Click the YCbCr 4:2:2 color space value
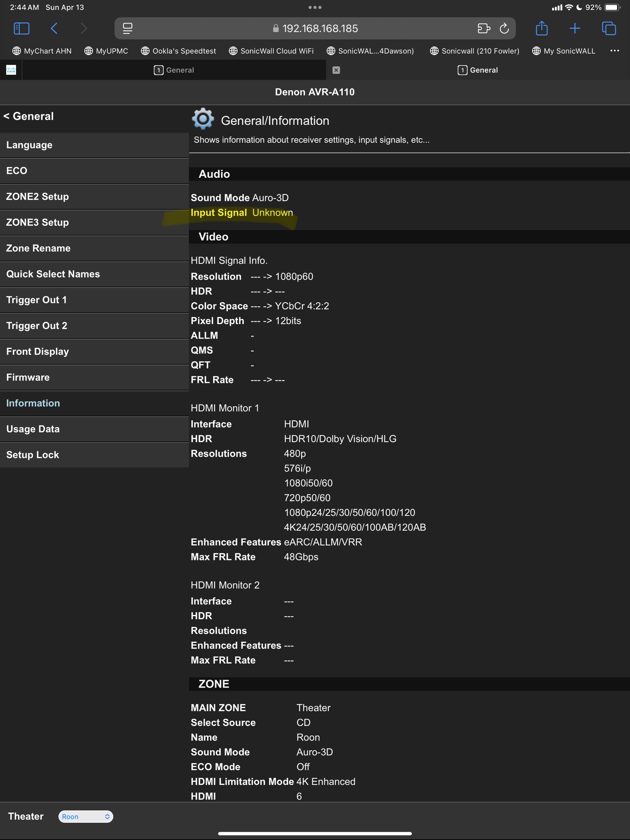The height and width of the screenshot is (840, 630). point(302,306)
